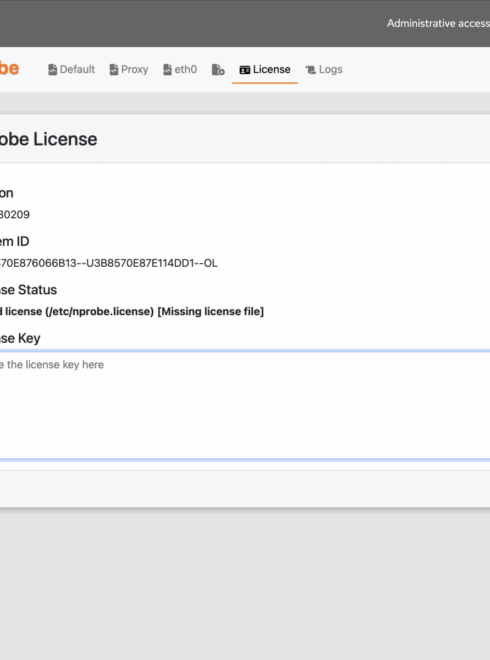
Task: Click the file icon beside eth0
Action: tap(168, 69)
